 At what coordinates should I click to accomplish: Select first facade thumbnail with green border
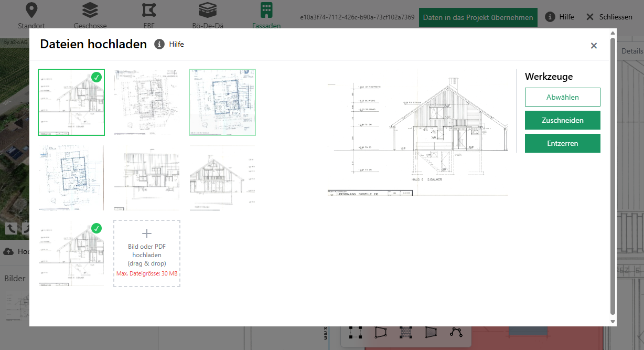click(x=71, y=102)
